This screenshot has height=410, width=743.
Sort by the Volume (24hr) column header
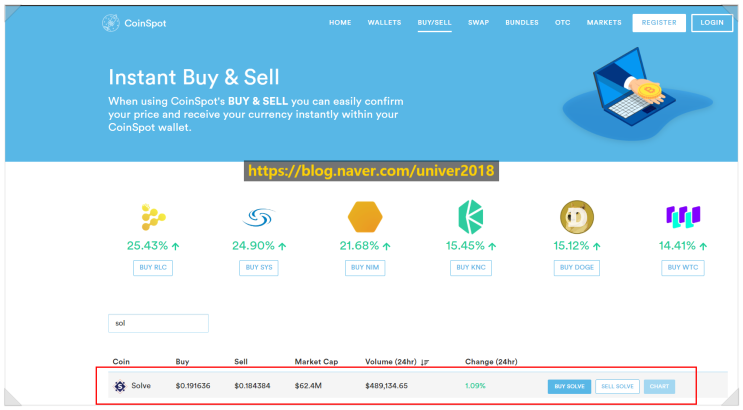point(390,362)
